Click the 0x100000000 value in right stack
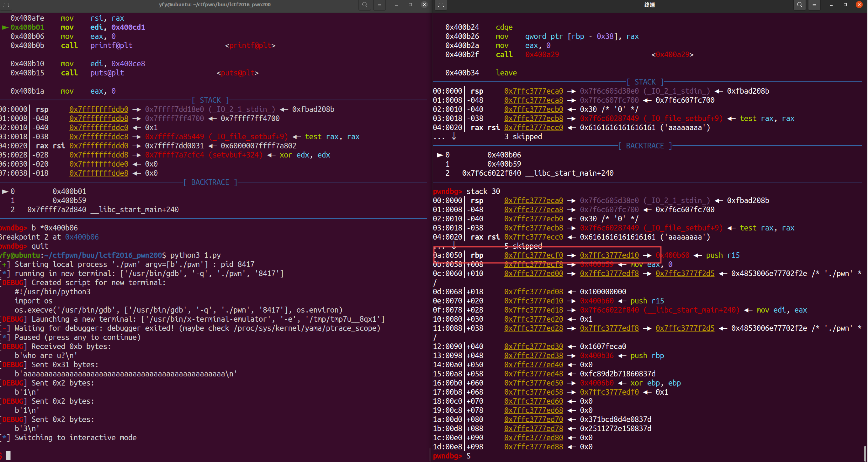 [603, 292]
